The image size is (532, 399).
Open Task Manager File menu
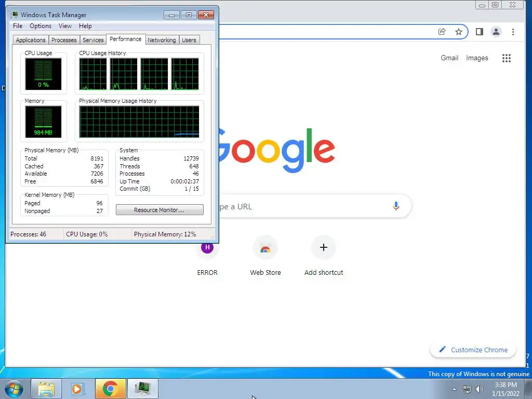pyautogui.click(x=18, y=26)
